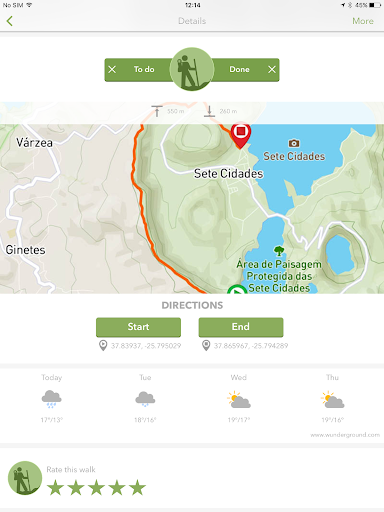Select Wed weather forecast
The width and height of the screenshot is (384, 512).
(x=239, y=400)
